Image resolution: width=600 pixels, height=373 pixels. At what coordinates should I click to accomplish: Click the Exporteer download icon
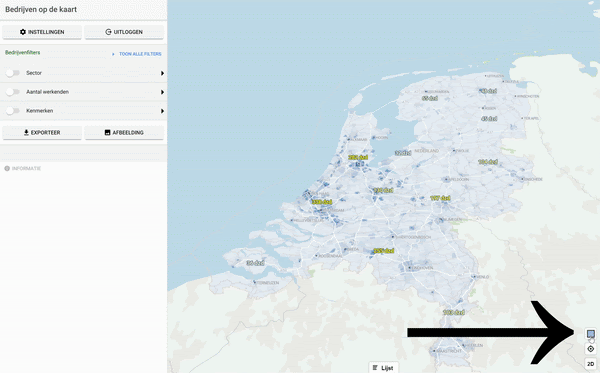pyautogui.click(x=26, y=132)
